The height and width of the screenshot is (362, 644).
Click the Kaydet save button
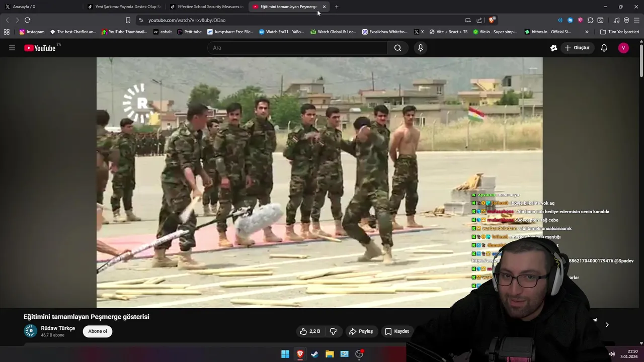(397, 331)
